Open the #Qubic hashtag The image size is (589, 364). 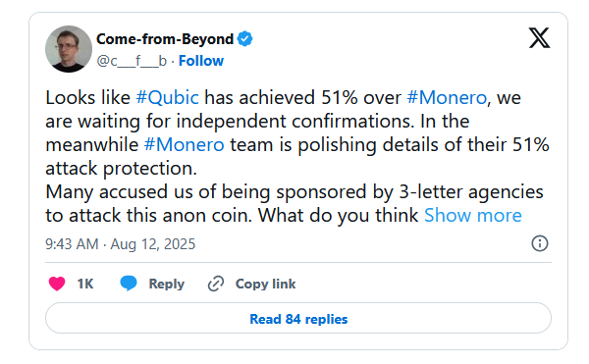[x=167, y=97]
